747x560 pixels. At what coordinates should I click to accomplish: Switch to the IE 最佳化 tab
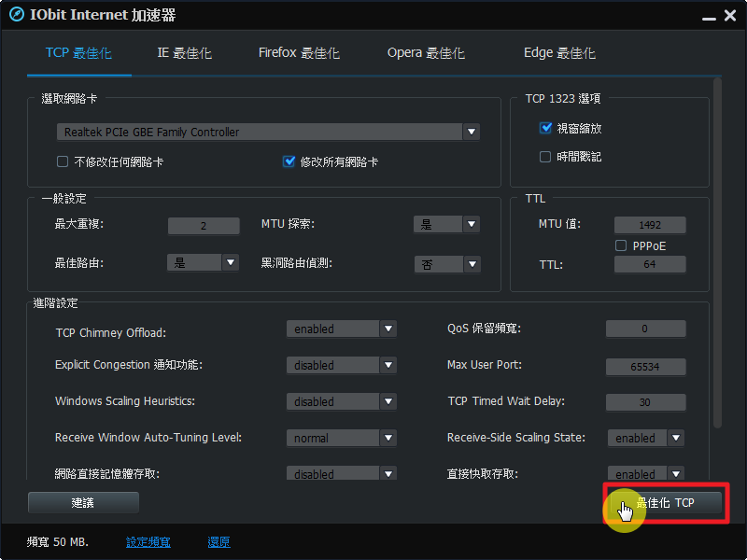pyautogui.click(x=184, y=53)
